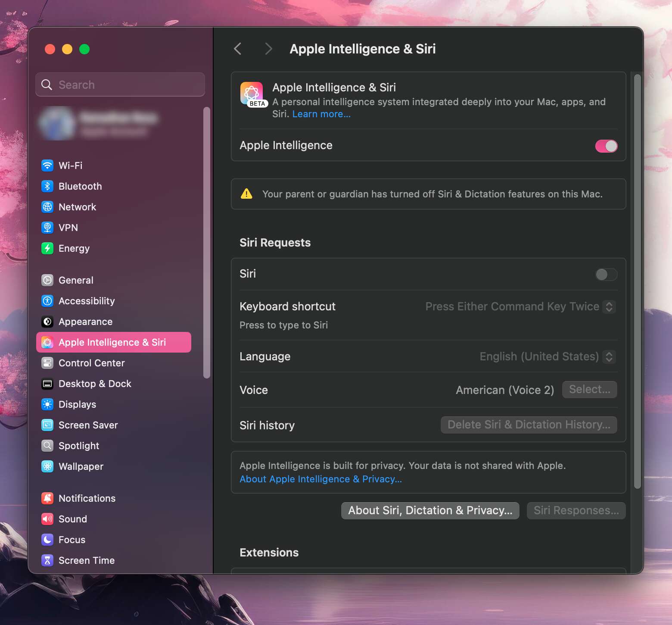Click Delete Siri & Dictation History button

click(x=529, y=425)
